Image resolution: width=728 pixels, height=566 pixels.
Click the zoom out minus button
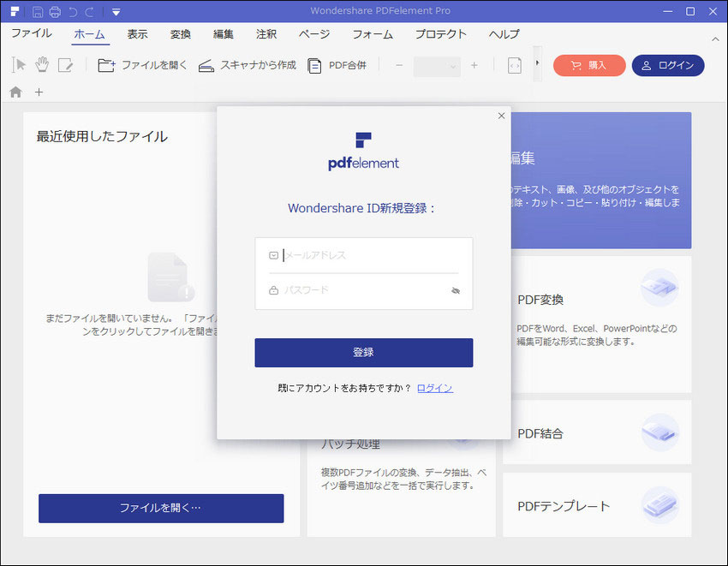399,65
